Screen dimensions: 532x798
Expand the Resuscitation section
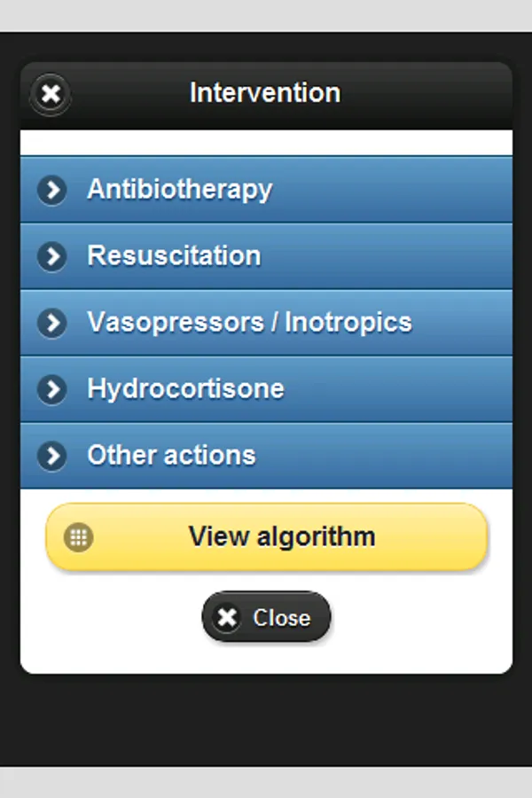[266, 256]
